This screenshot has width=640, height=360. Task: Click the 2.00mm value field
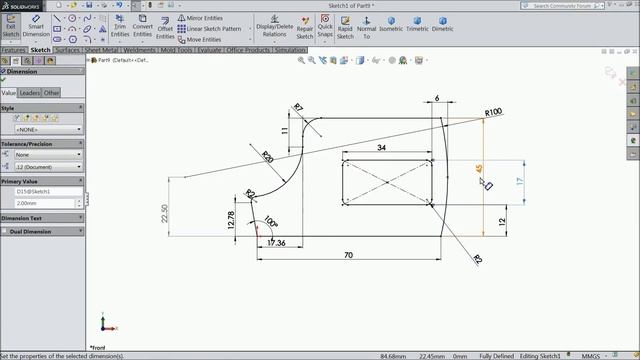coord(45,203)
